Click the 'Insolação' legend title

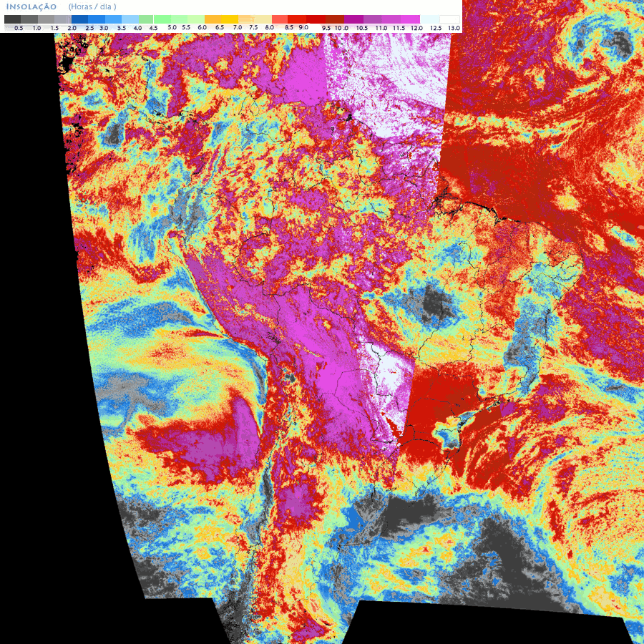point(31,6)
